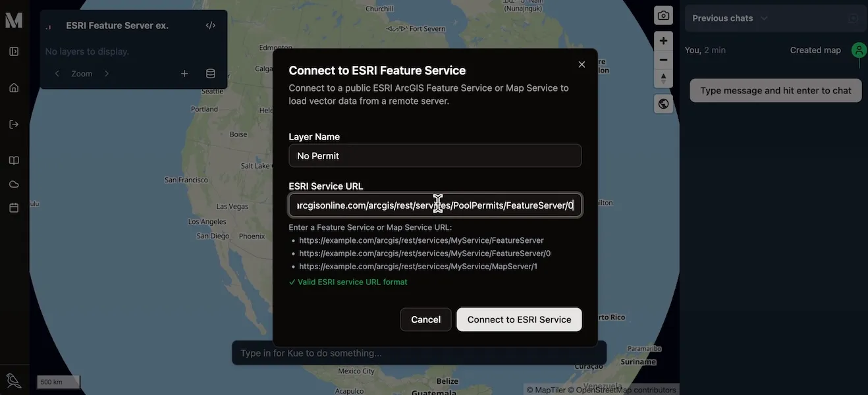Close the ESRI dialog with X
The image size is (868, 395).
coord(582,65)
